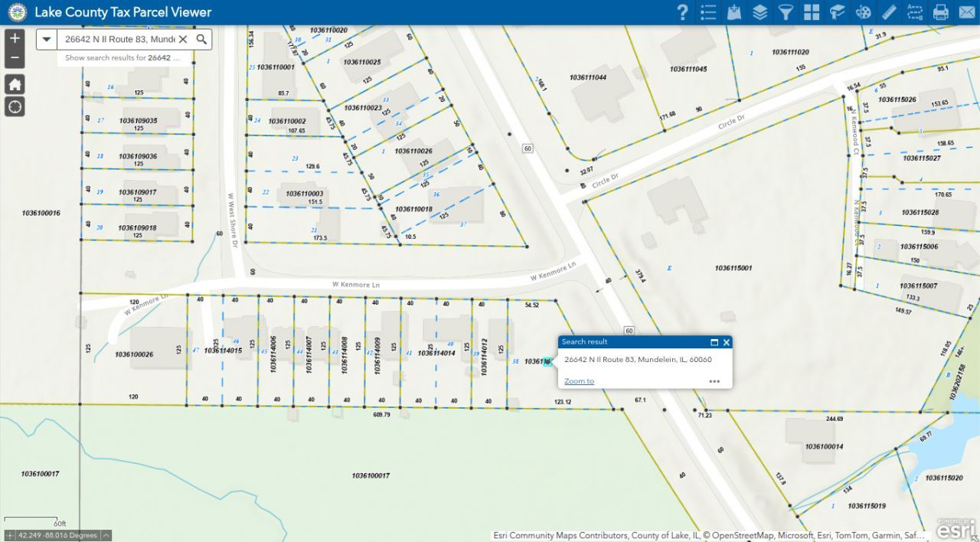Screen dimensions: 980x542
Task: Click 'Show search results for 26642' suggestion
Action: tap(122, 58)
